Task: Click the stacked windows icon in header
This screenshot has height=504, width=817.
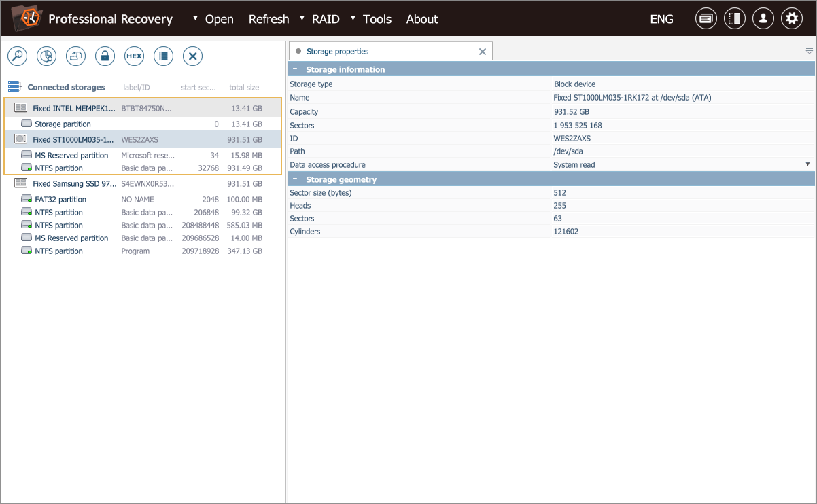Action: coord(706,19)
